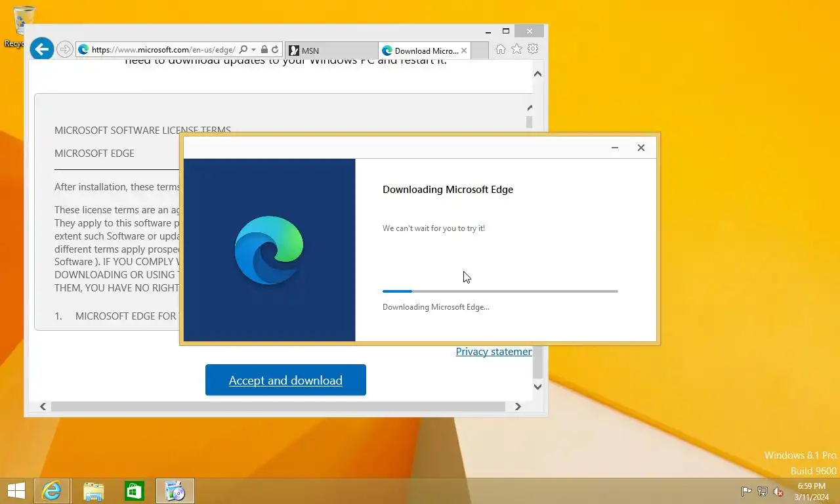Viewport: 840px width, 504px height.
Task: Click the 'MICROSOFT EDGE' license subheading
Action: point(94,153)
